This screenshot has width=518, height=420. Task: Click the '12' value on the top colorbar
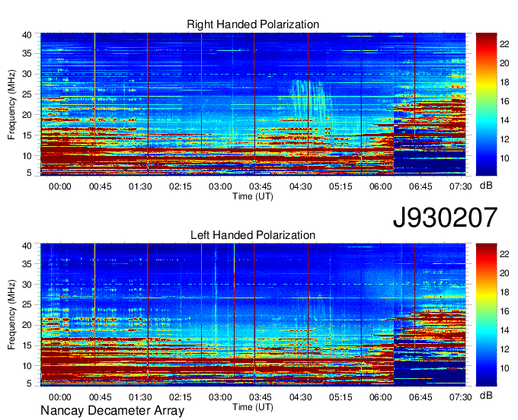[x=504, y=139]
